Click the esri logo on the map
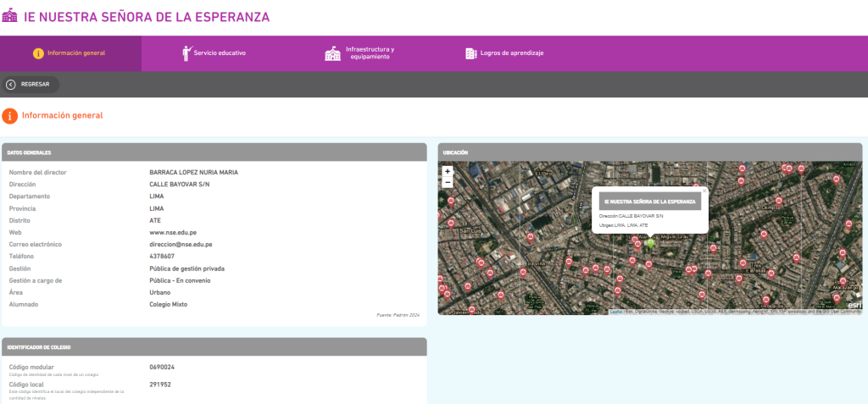This screenshot has width=868, height=404. pos(854,306)
